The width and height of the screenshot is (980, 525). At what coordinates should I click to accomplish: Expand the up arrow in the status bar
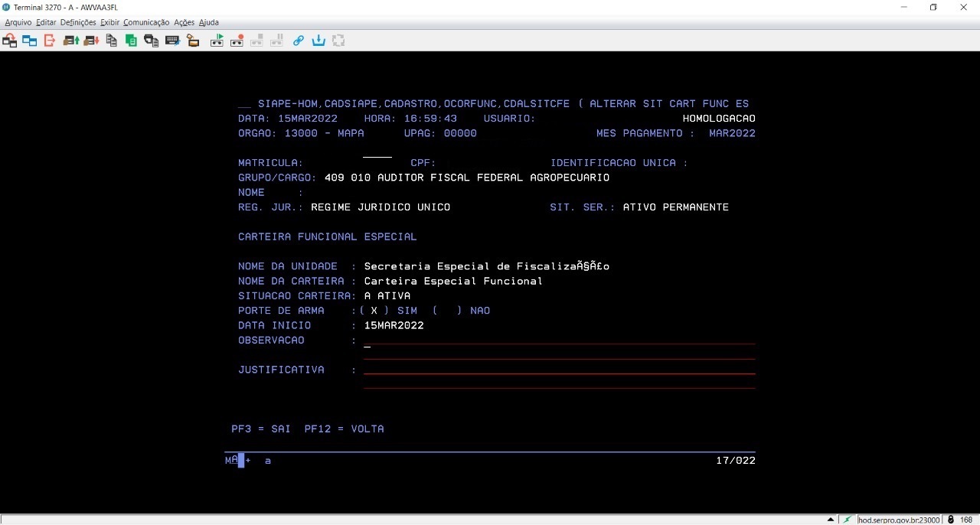[x=830, y=520]
